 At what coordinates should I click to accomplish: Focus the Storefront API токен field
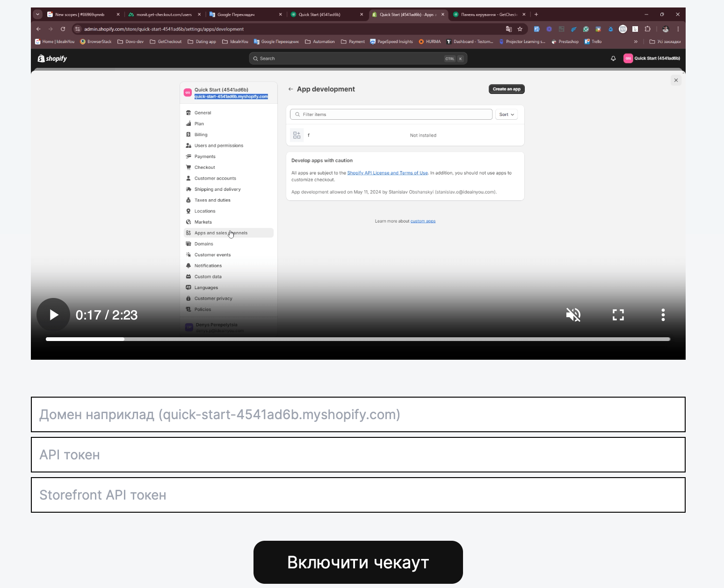tap(358, 495)
